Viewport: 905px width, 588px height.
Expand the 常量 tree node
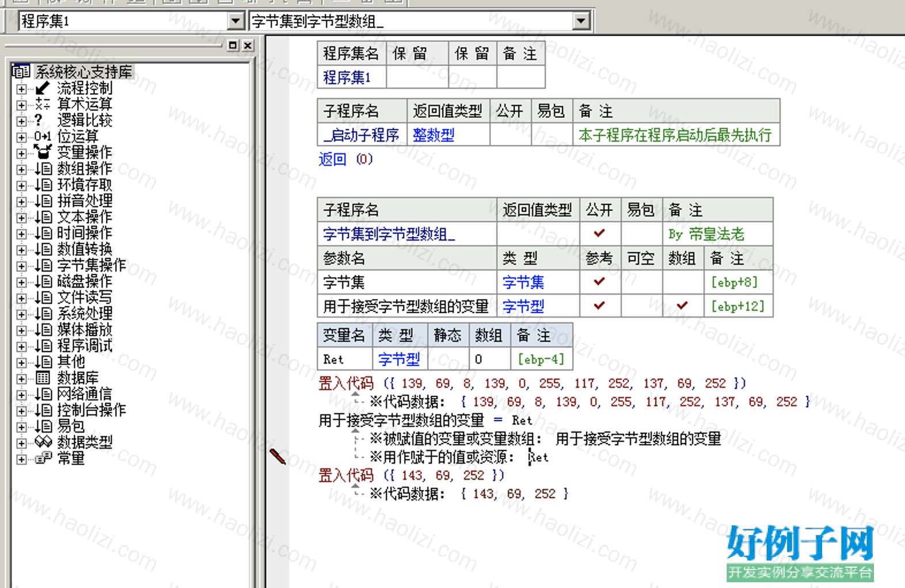21,460
